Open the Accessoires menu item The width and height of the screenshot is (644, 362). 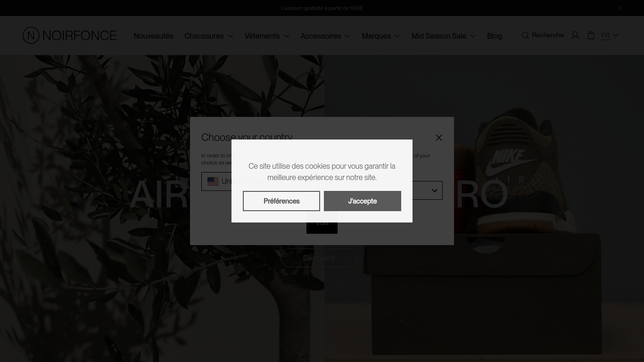321,36
